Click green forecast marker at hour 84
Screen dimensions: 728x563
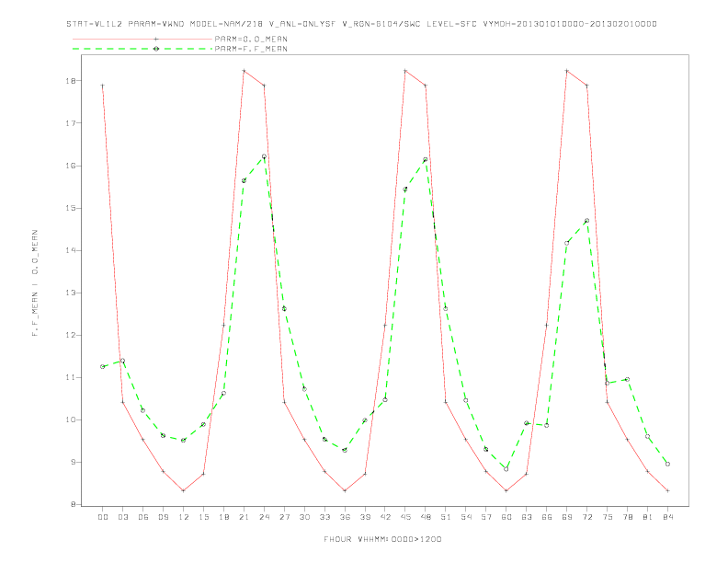[x=667, y=464]
